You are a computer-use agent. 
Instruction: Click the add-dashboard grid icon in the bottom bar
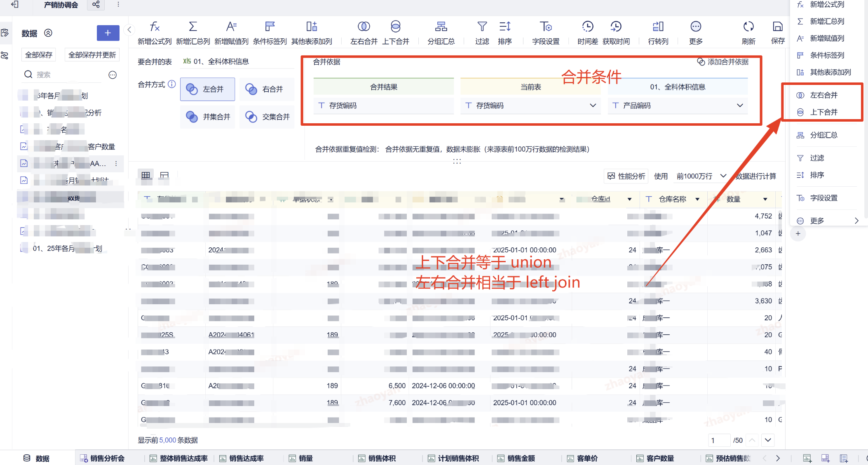click(825, 458)
